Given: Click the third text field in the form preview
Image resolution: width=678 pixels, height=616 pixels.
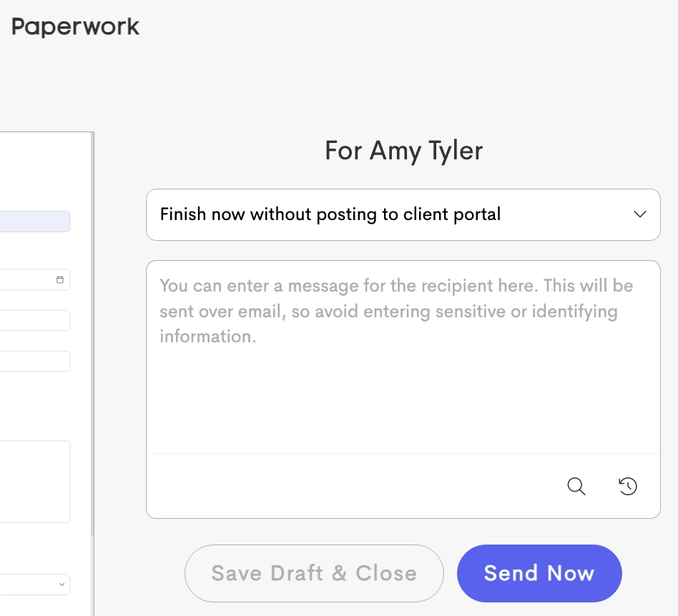Looking at the screenshot, I should (34, 361).
